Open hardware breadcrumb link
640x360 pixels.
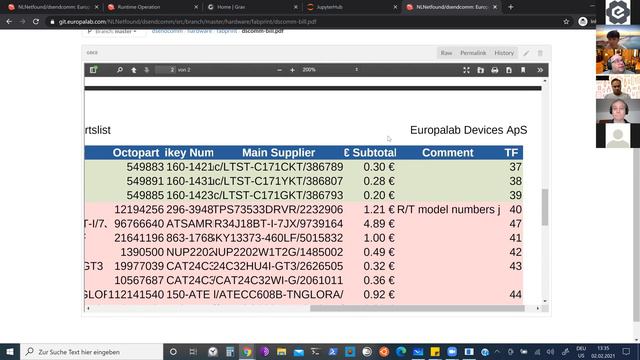point(200,31)
